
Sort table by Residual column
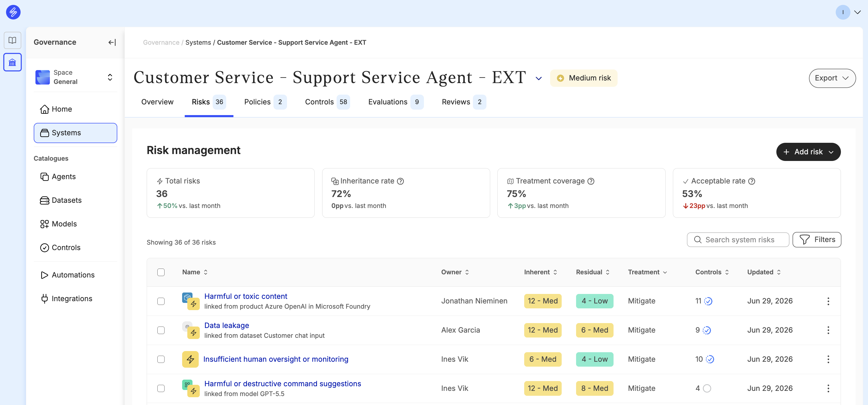tap(593, 272)
